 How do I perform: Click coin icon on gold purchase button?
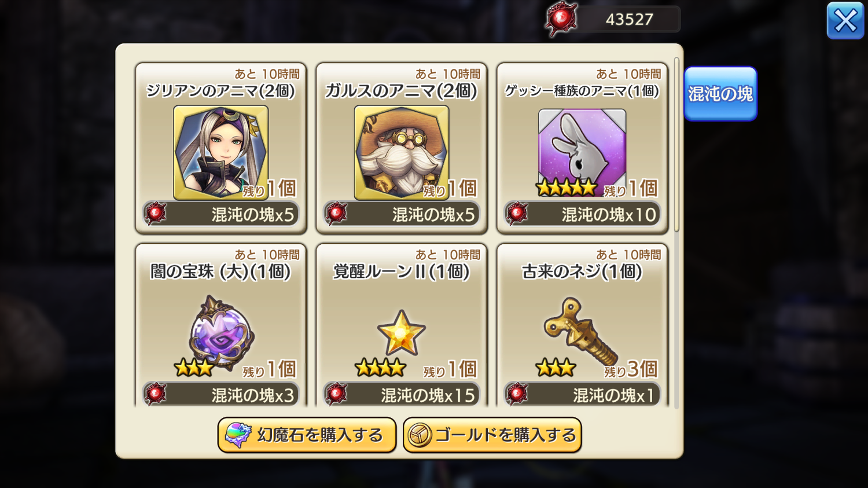pyautogui.click(x=420, y=435)
